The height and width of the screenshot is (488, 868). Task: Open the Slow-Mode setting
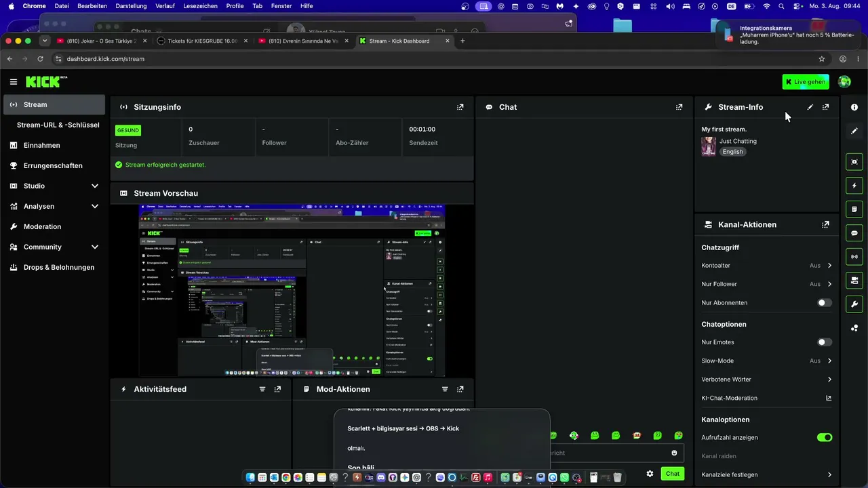coord(766,361)
